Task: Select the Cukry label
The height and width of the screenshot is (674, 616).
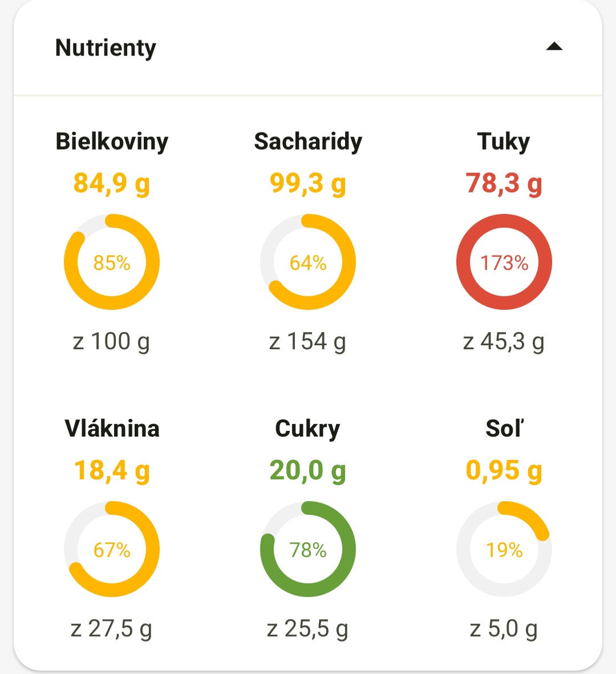Action: pyautogui.click(x=307, y=429)
